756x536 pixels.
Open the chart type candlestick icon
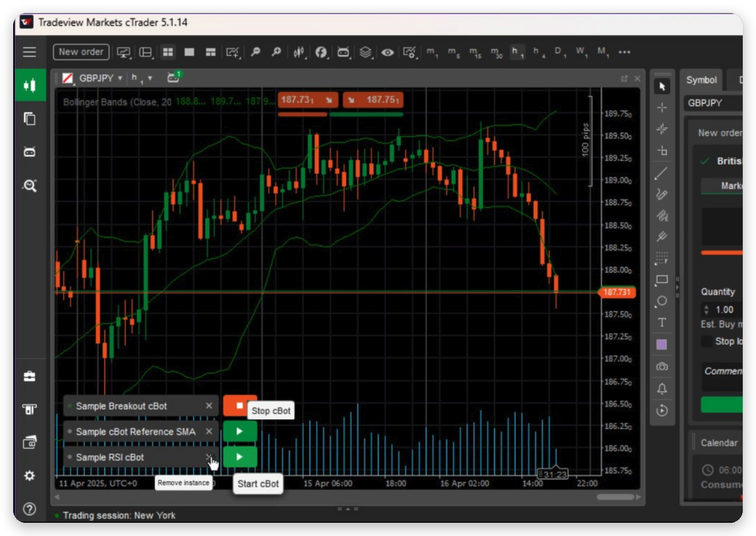299,52
